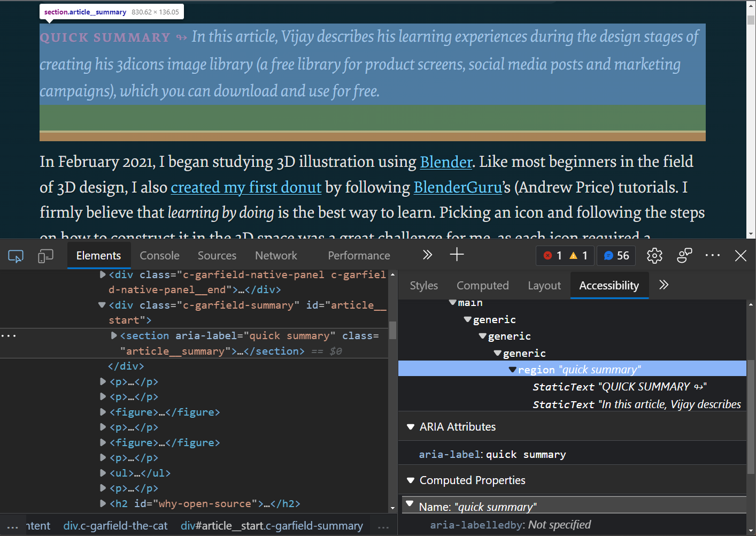Open hidden panels via the chevron before plus
This screenshot has height=536, width=756.
pyautogui.click(x=427, y=255)
